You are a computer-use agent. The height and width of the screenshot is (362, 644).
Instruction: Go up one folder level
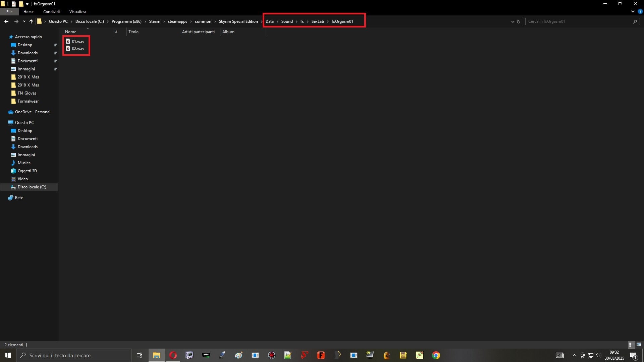pyautogui.click(x=31, y=21)
